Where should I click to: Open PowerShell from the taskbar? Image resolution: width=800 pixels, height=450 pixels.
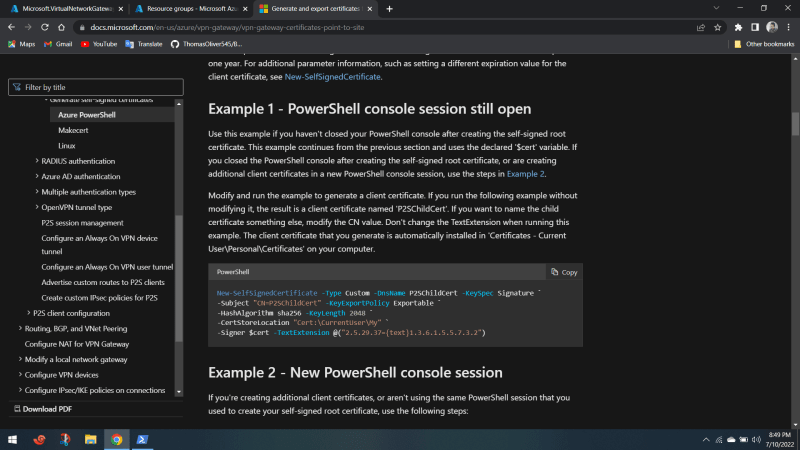(142, 439)
